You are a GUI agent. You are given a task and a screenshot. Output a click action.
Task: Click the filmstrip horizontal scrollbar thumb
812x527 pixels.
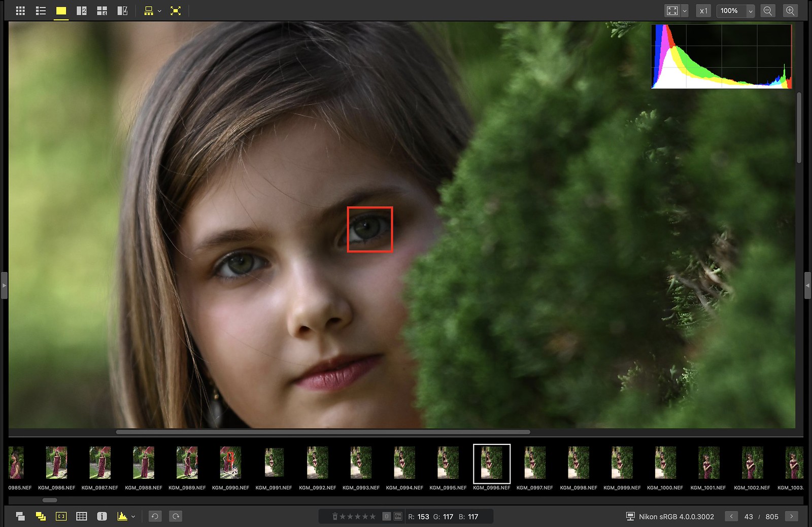pos(50,500)
